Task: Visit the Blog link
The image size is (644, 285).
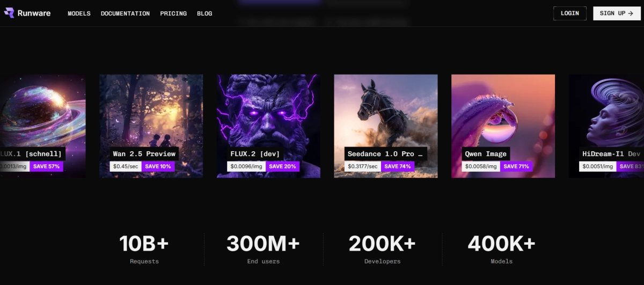Action: click(204, 13)
